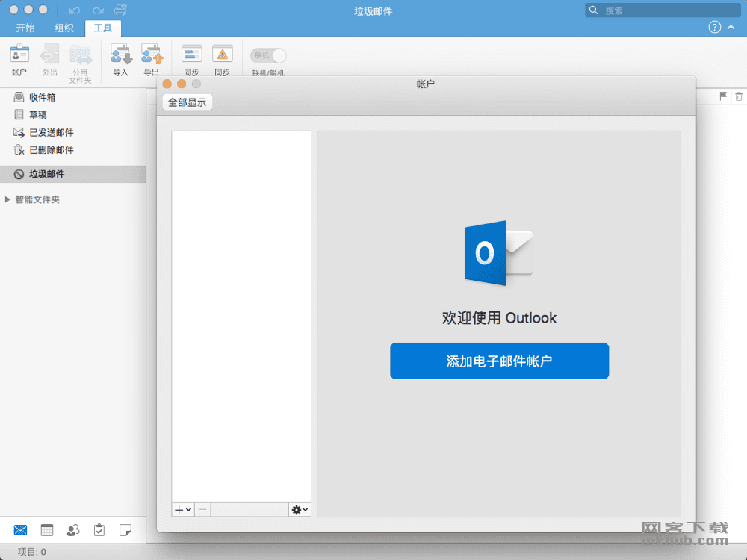Viewport: 747px width, 560px height.
Task: Switch to the 开始 tab
Action: 25,28
